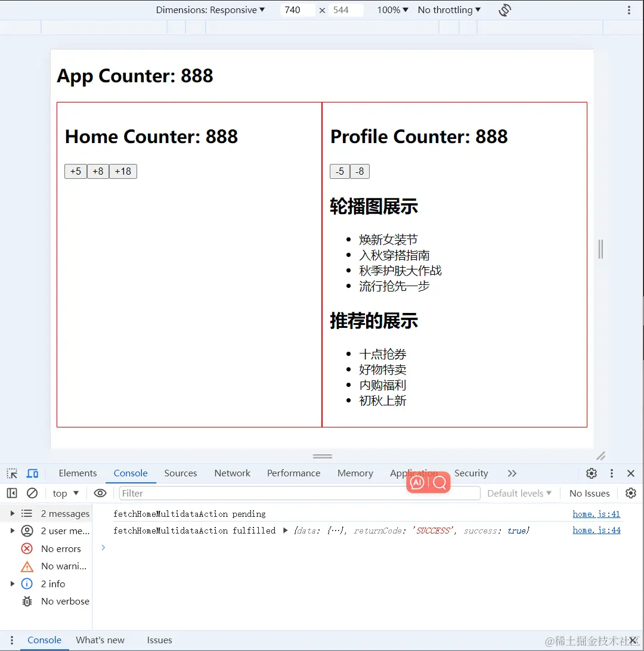Switch to the Security tab
This screenshot has height=651, width=644.
pyautogui.click(x=471, y=473)
